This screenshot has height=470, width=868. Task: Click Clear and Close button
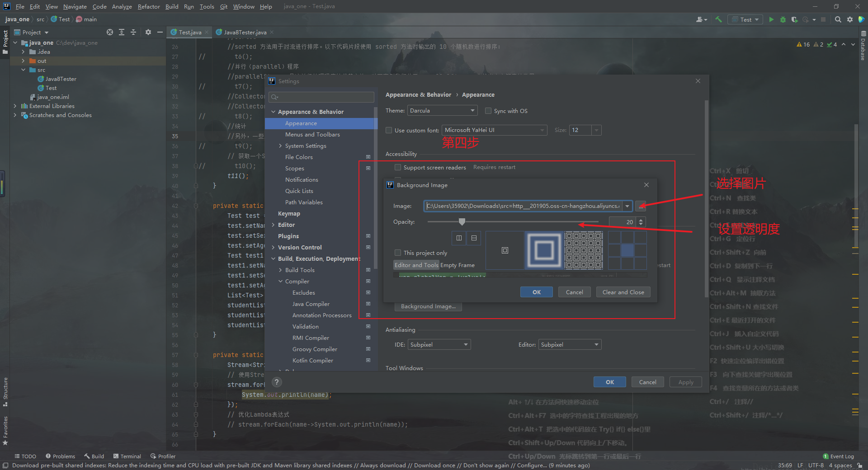point(623,292)
